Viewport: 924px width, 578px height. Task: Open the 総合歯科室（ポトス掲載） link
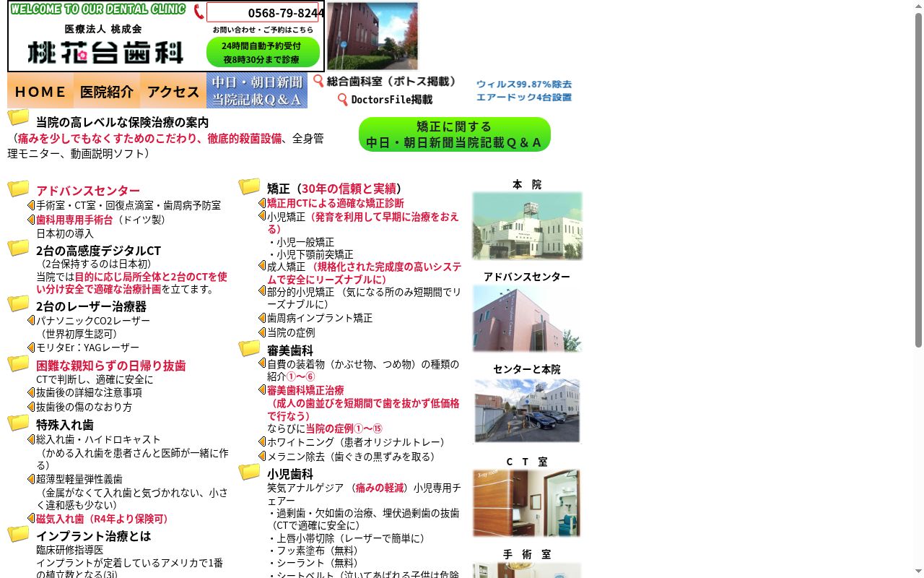[x=392, y=81]
